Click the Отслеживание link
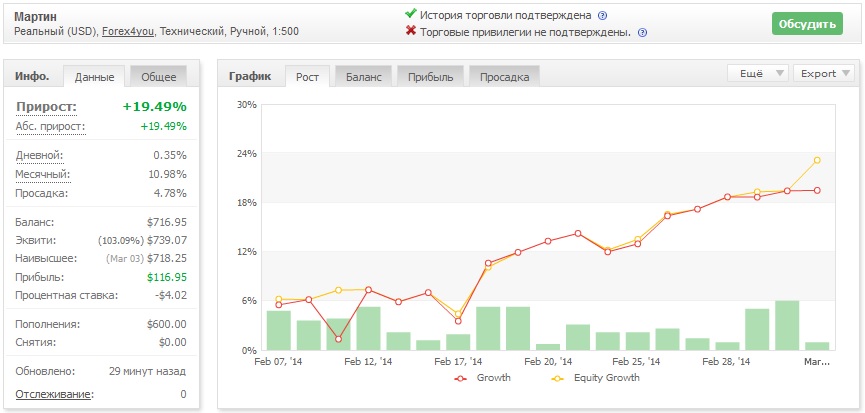 (54, 394)
